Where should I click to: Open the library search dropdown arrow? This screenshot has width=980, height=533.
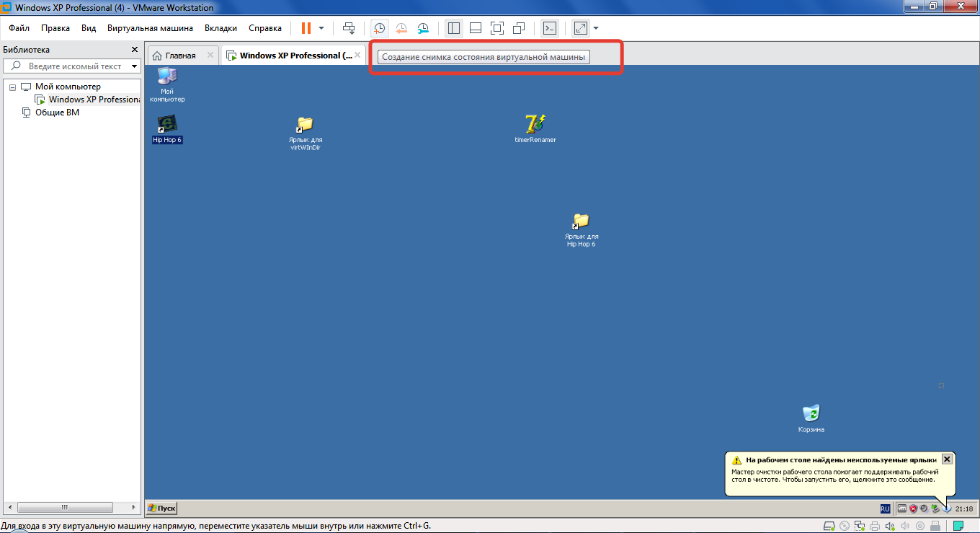click(134, 66)
